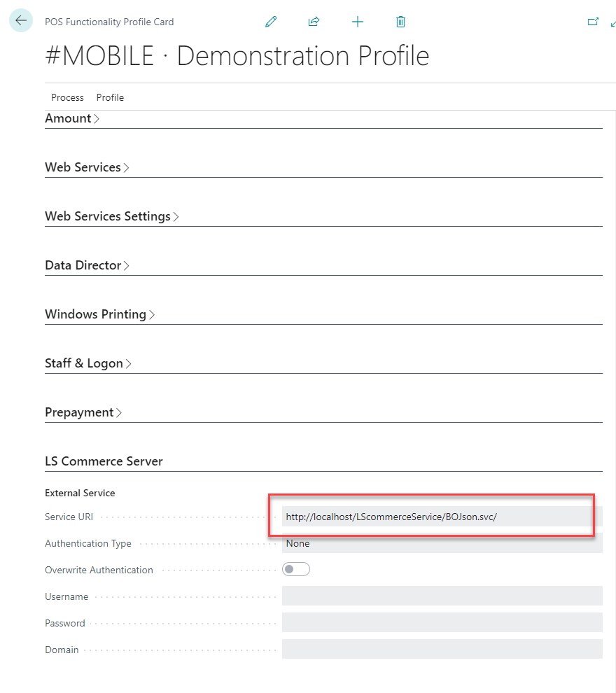Collapse the LS Commerce Server section
This screenshot has height=693, width=616.
104,461
